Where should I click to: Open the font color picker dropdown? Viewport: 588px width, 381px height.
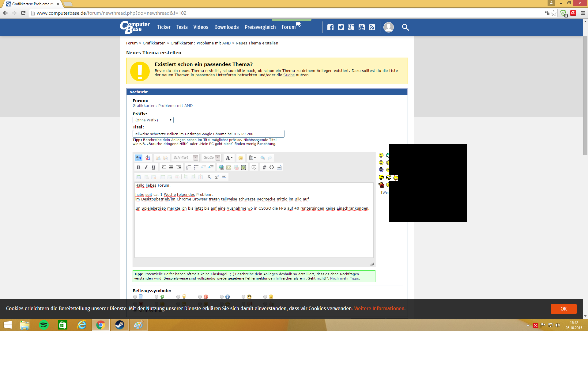click(229, 158)
